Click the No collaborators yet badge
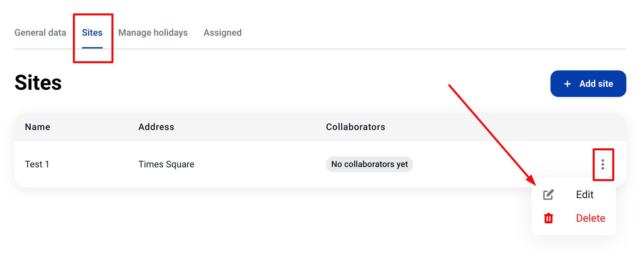The width and height of the screenshot is (644, 262). coord(369,164)
